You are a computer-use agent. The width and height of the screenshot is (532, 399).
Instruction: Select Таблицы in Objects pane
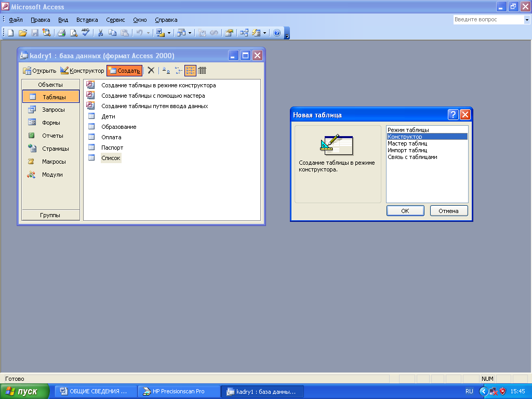51,97
